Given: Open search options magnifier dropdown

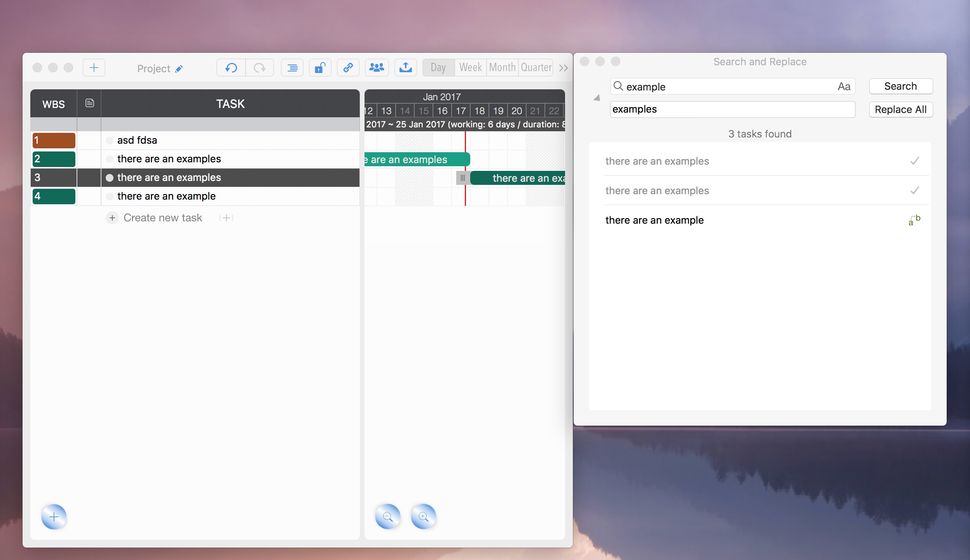Looking at the screenshot, I should pos(618,86).
